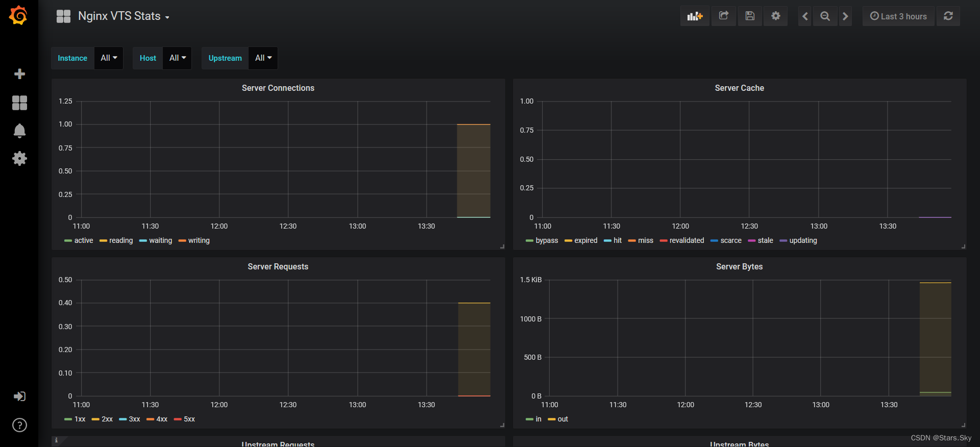
Task: Open the Upstream Bytes panel title menu
Action: (x=739, y=444)
